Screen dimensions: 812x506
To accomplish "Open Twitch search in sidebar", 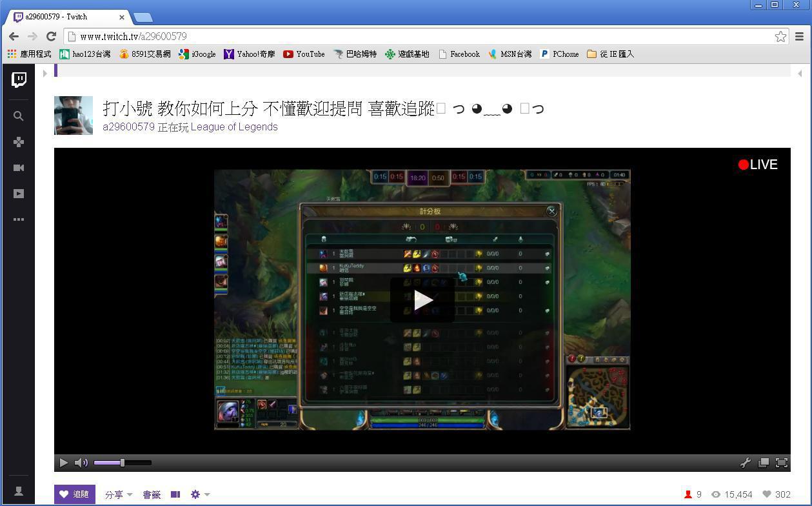I will pos(19,116).
